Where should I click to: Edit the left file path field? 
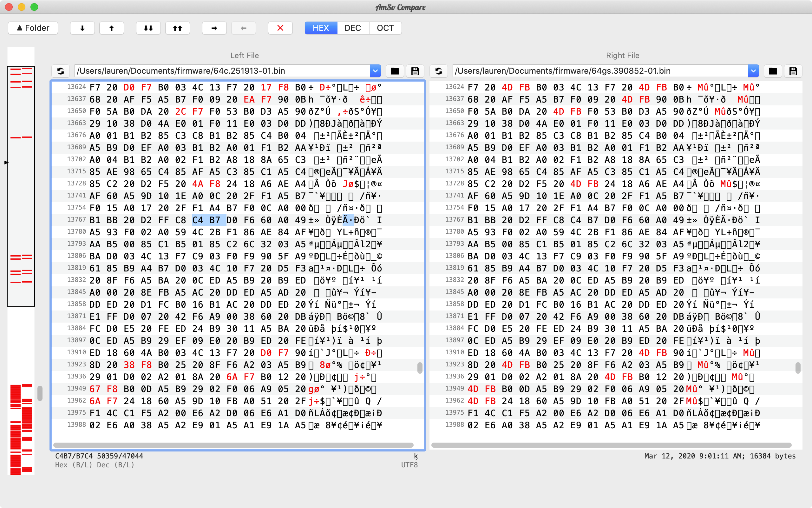point(222,71)
